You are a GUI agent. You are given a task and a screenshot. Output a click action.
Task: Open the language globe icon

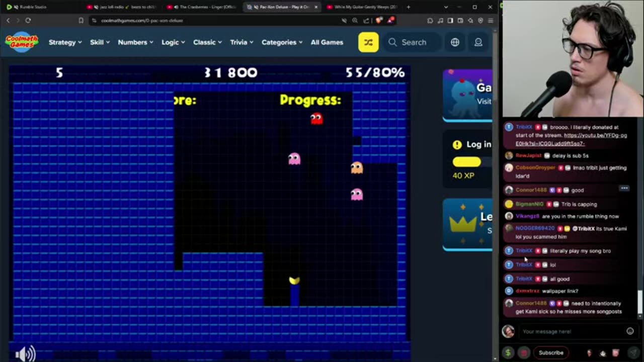click(x=455, y=42)
